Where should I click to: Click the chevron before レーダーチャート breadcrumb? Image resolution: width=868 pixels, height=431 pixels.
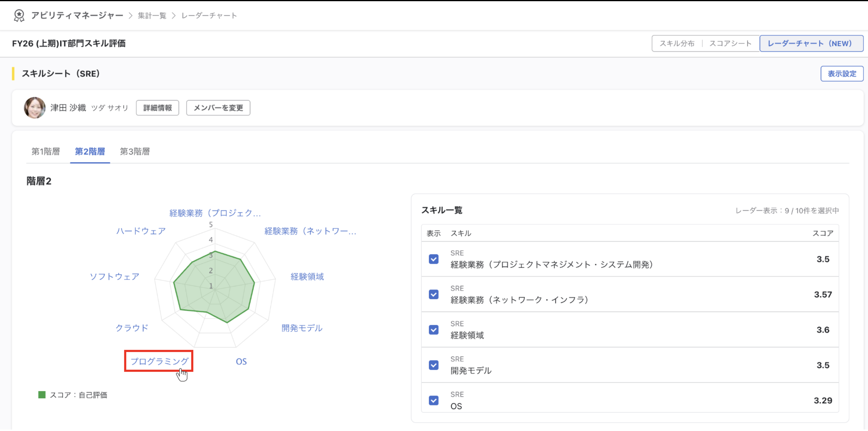(174, 16)
